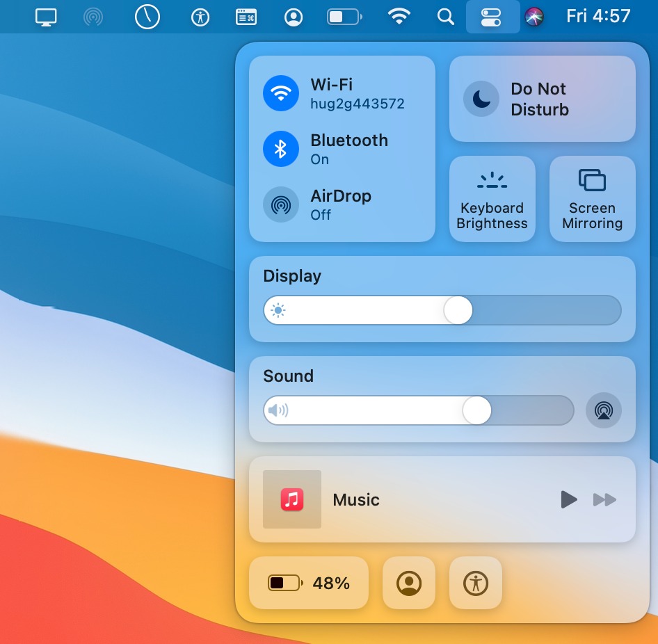
Task: Open Accessibility Shortcuts in Control Center
Action: coord(476,583)
